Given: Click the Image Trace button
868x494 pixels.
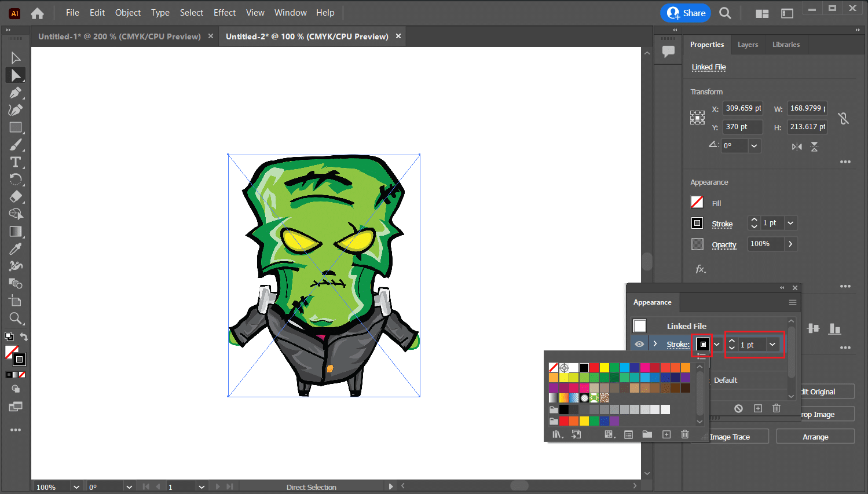Looking at the screenshot, I should click(730, 437).
